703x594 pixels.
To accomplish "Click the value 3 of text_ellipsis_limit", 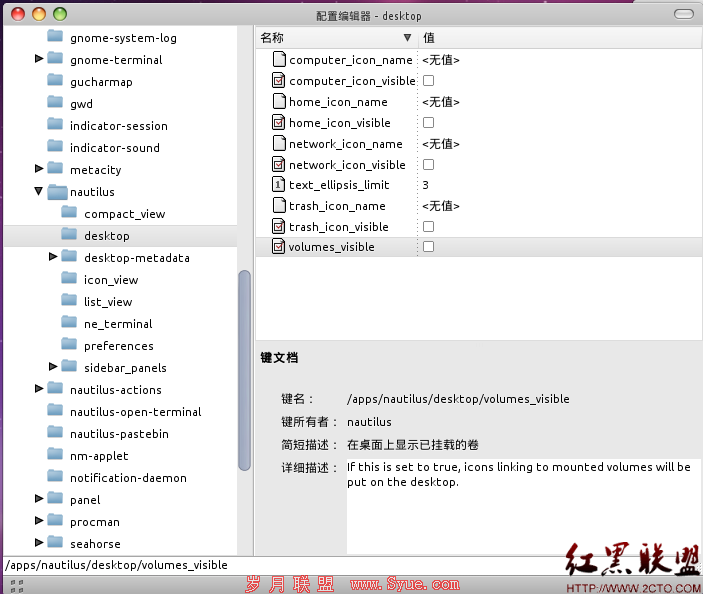I will pos(425,185).
